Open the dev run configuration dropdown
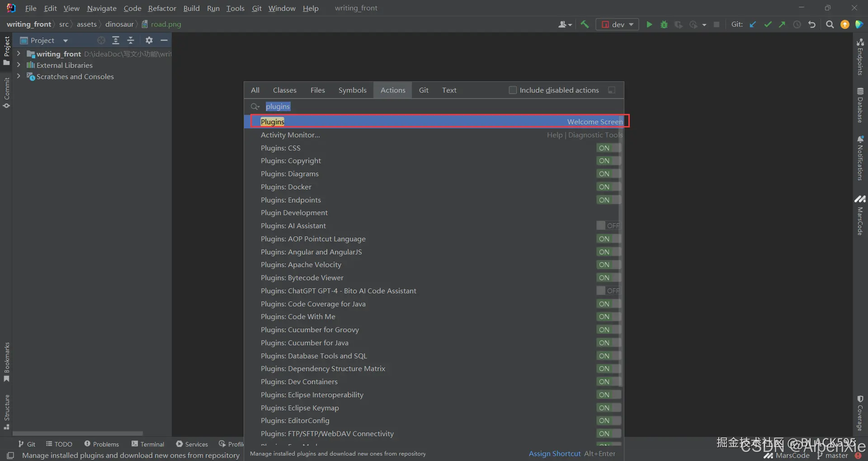 (631, 24)
